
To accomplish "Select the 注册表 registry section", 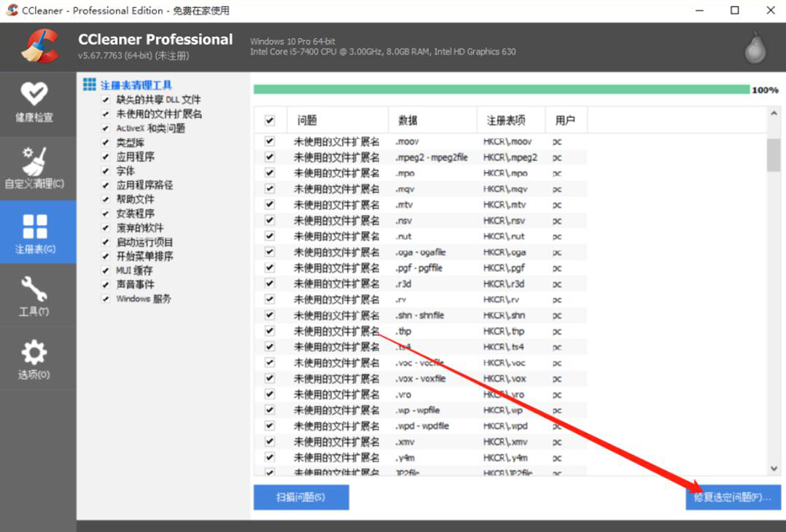I will [x=38, y=232].
